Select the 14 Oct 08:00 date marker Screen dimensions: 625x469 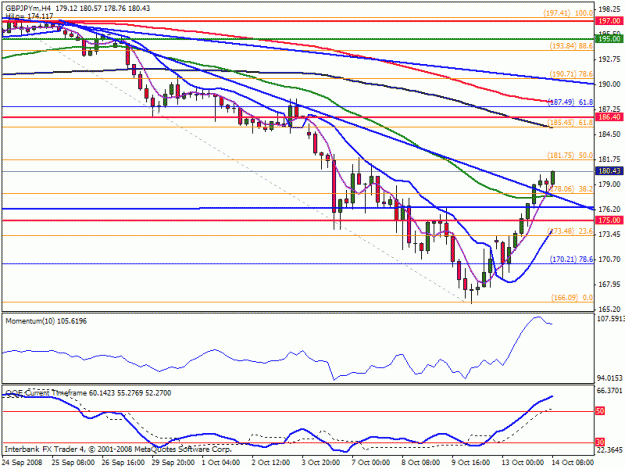[x=573, y=462]
